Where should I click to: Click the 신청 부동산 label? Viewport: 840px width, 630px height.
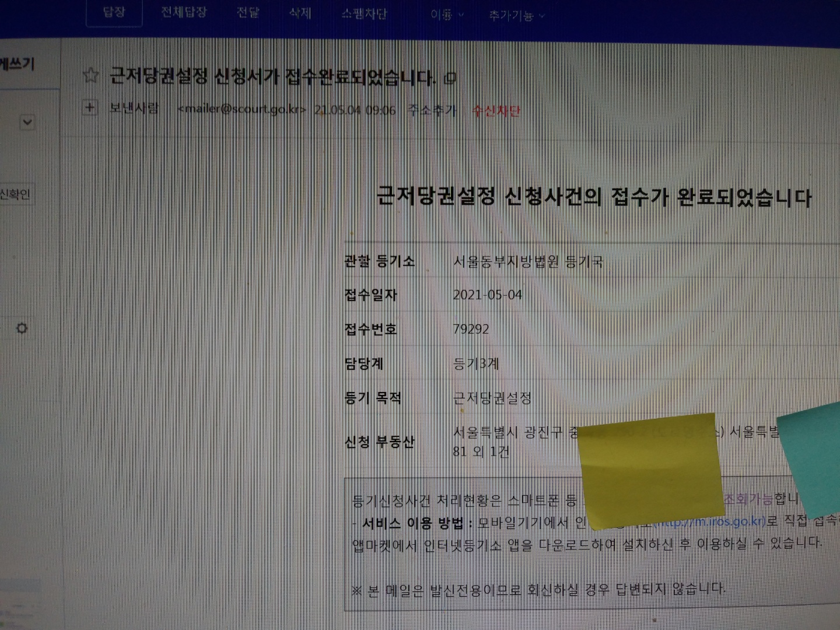[380, 442]
